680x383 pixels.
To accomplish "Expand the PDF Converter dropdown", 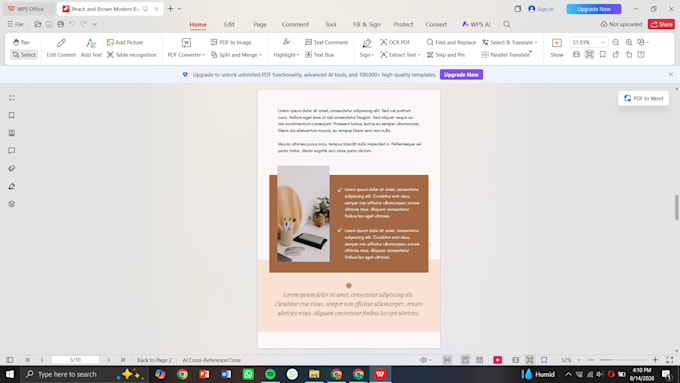I will pos(186,48).
